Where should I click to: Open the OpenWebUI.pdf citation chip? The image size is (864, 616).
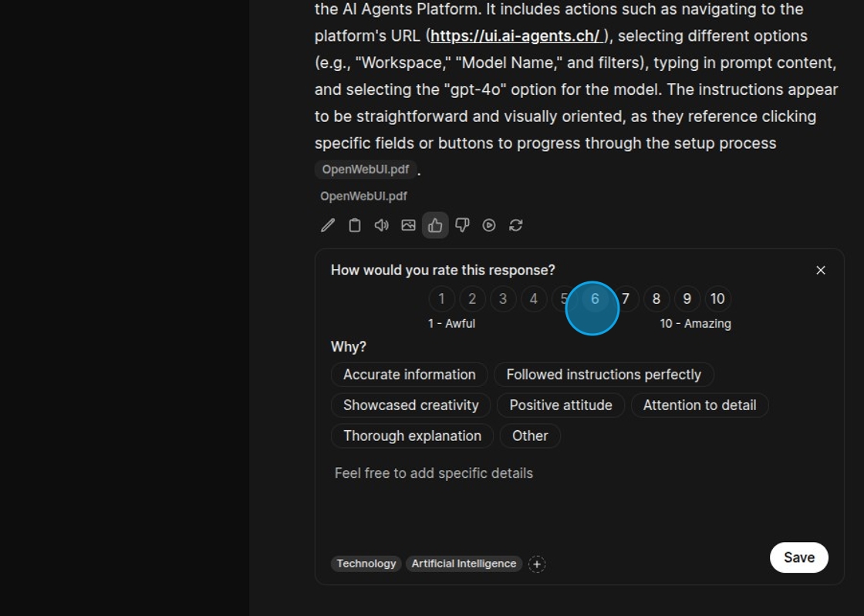tap(366, 170)
